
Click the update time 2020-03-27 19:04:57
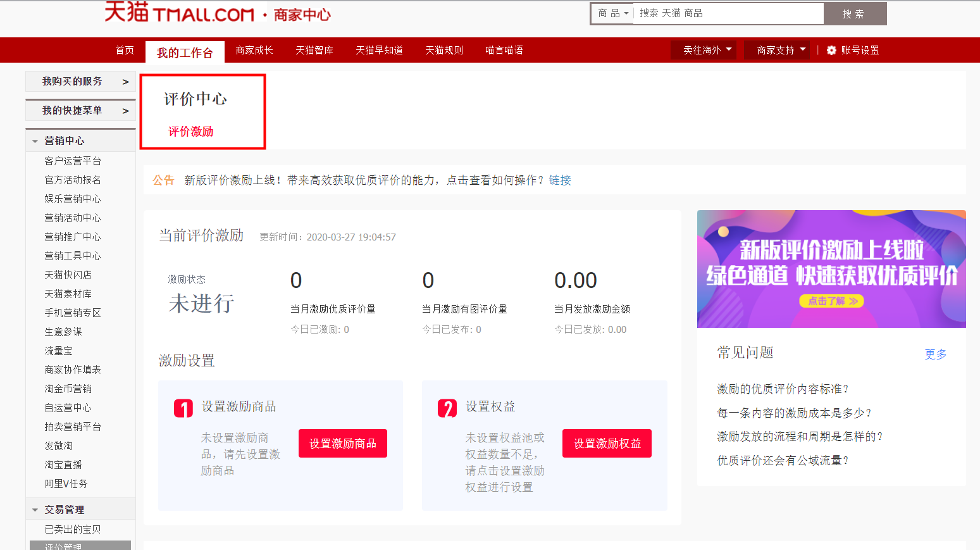(351, 237)
